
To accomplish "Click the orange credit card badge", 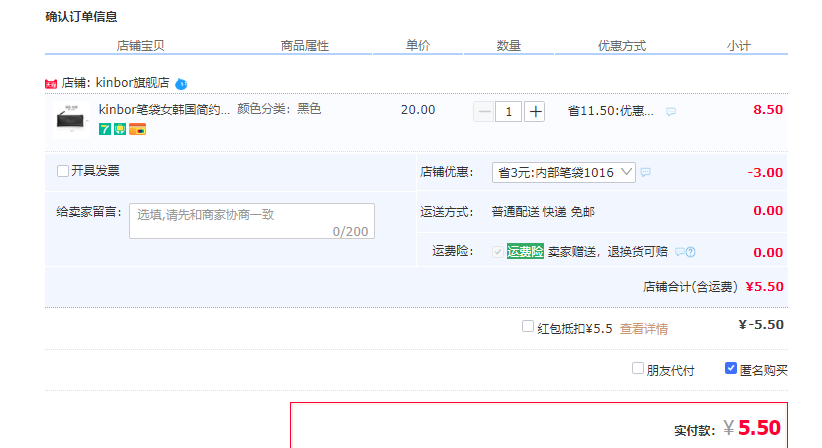I will click(137, 129).
